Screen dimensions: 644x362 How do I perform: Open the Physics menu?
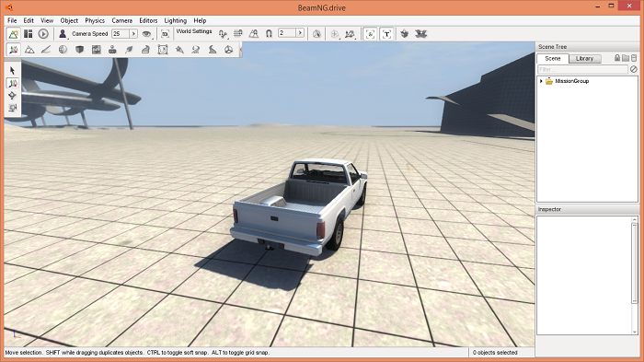click(x=95, y=20)
